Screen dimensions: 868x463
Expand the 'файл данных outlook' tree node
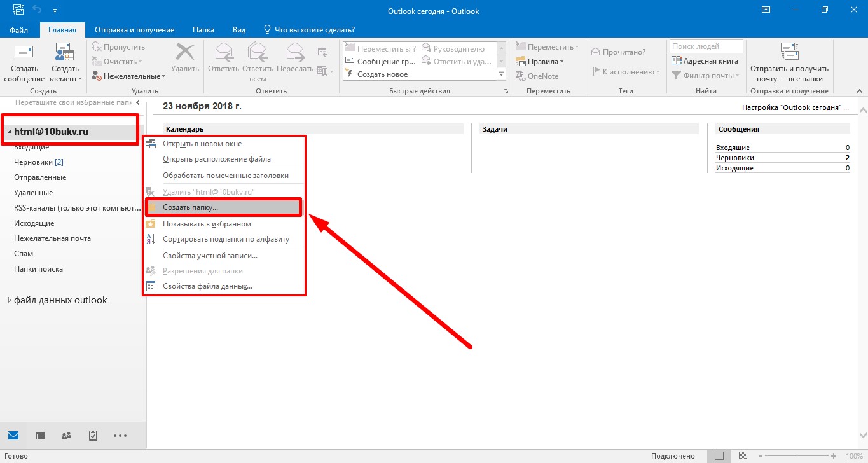(x=10, y=300)
